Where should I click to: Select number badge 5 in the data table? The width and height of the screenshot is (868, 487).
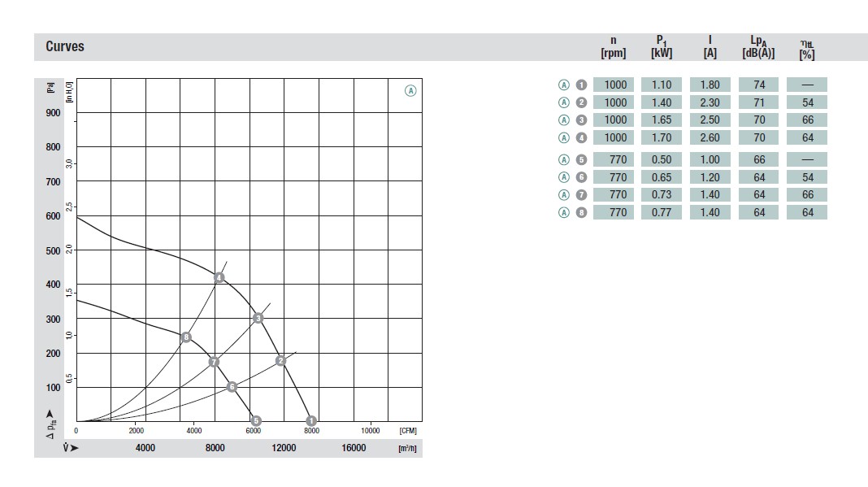581,159
